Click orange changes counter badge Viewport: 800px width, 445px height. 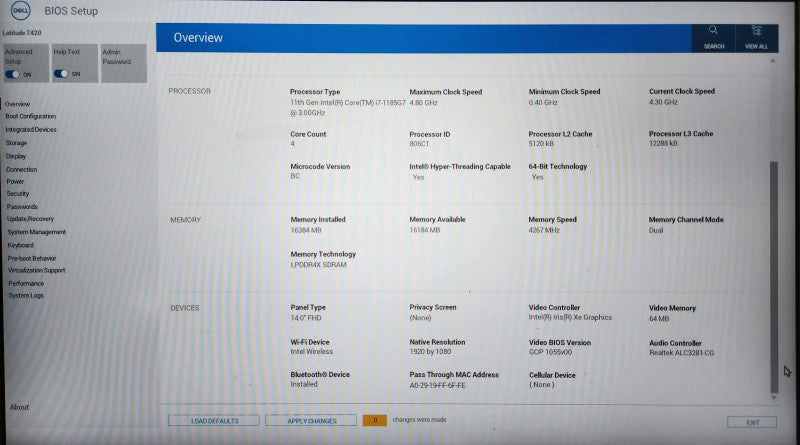click(375, 420)
